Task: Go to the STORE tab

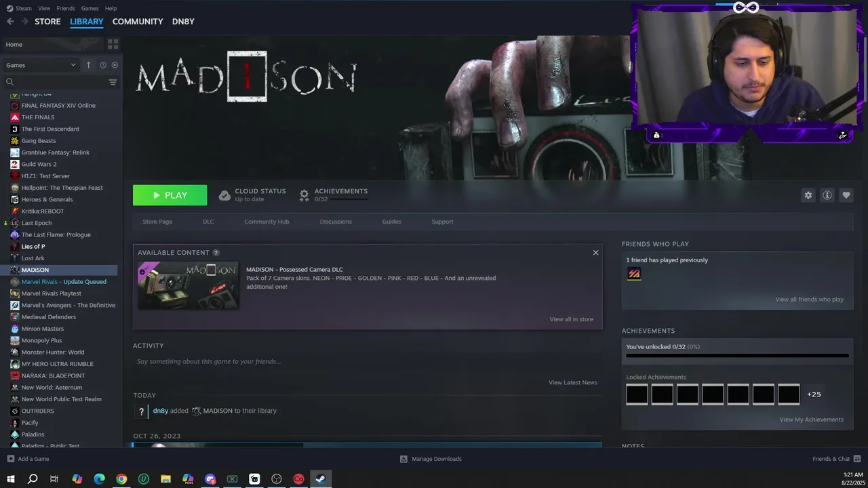Action: [x=47, y=22]
